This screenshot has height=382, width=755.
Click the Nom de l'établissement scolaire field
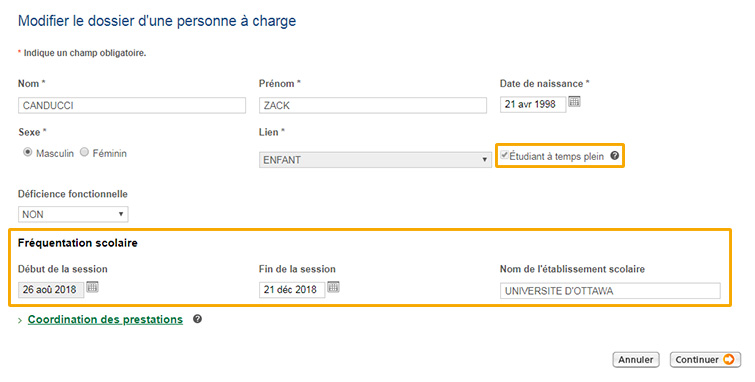click(610, 291)
